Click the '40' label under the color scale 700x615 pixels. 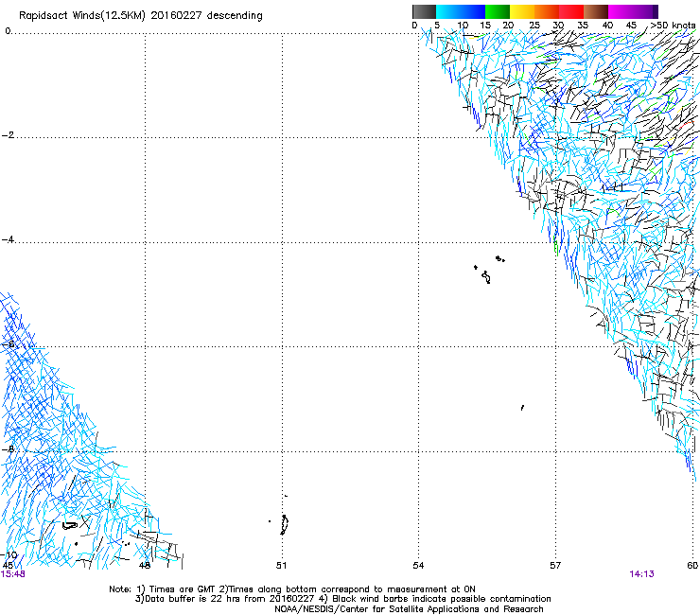point(607,26)
